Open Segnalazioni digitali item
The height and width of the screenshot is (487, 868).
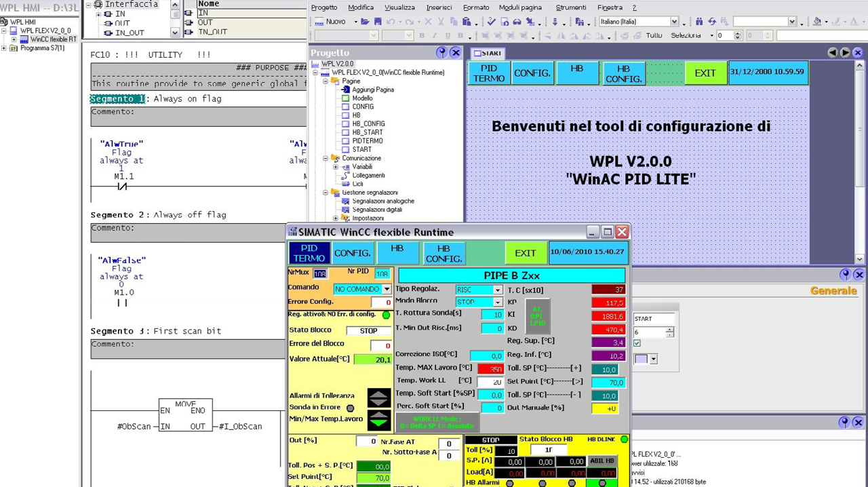coord(377,210)
